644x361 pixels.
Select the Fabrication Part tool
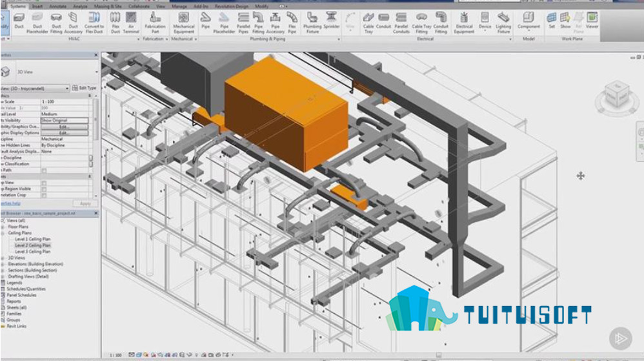(155, 23)
